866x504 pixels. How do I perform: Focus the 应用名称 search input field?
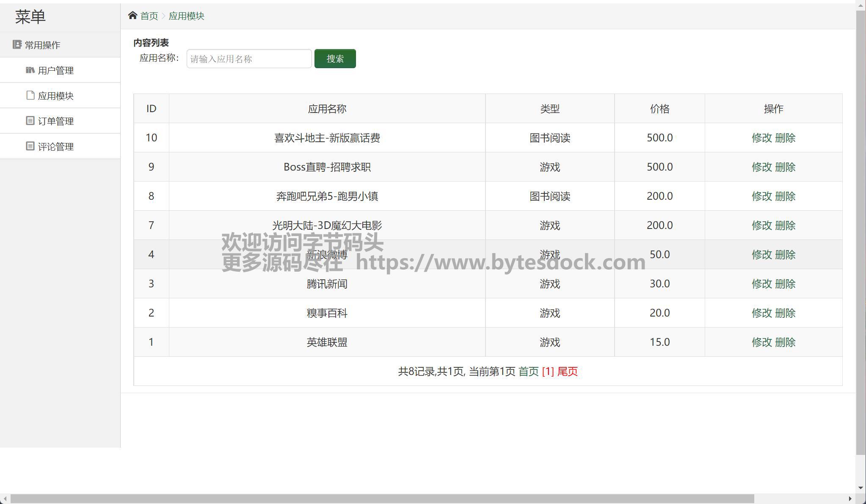[x=249, y=59]
